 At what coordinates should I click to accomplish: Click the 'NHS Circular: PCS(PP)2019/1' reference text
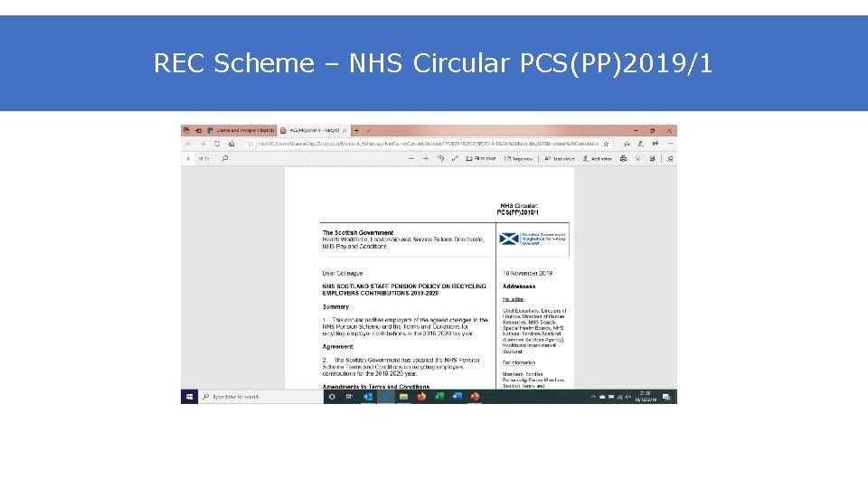point(517,209)
